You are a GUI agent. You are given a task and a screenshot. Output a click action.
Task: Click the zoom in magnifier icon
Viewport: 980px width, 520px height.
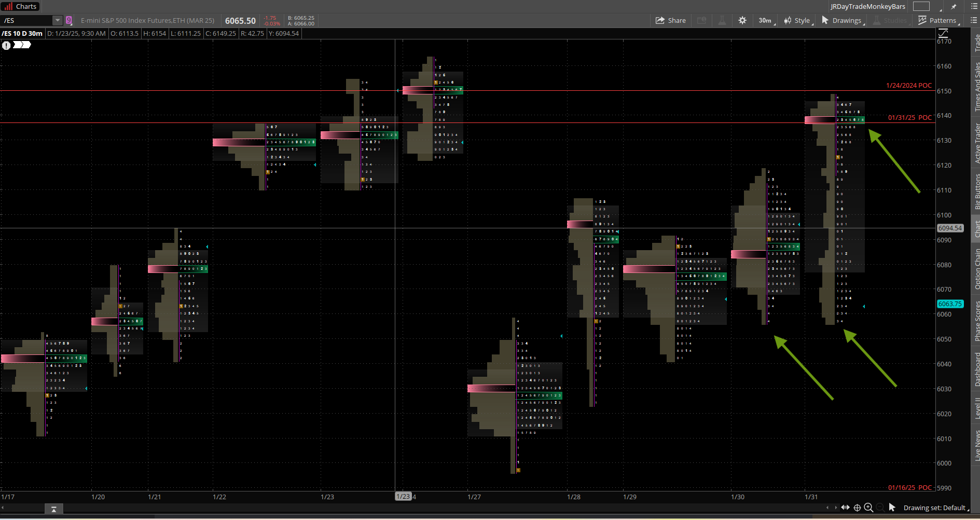pyautogui.click(x=868, y=508)
